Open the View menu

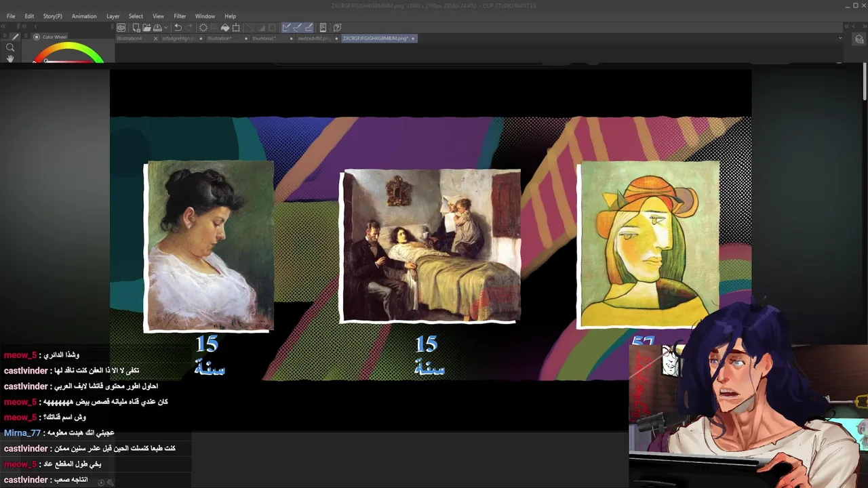[x=158, y=16]
